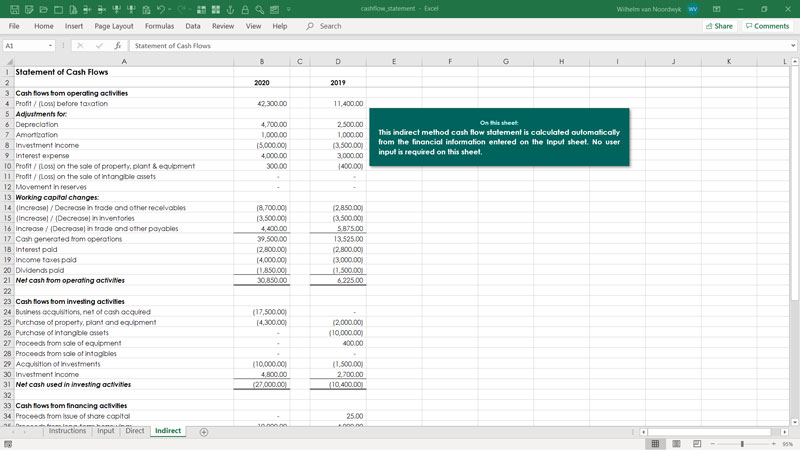Screen dimensions: 800x450
Task: Open the Name Box dropdown arrow
Action: (x=50, y=46)
